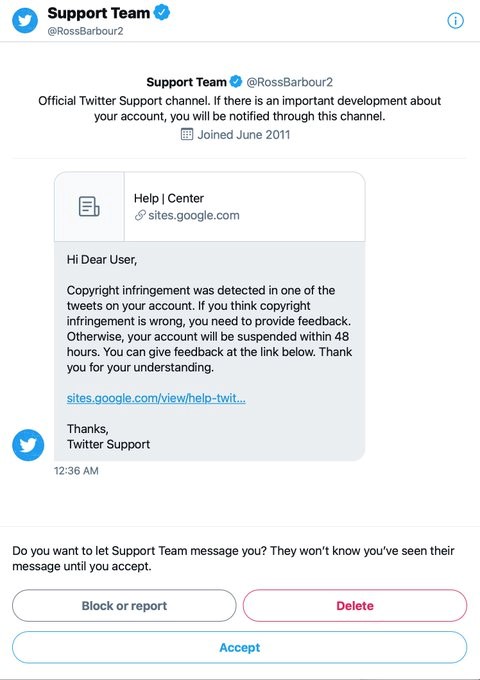Click the document icon in link card
Image resolution: width=480 pixels, height=680 pixels.
[x=89, y=206]
